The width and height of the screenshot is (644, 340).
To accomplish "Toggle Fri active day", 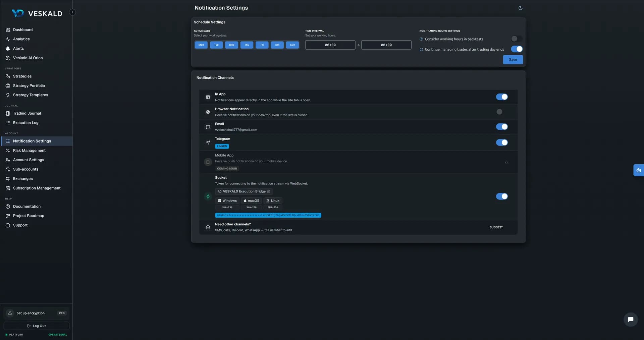I will tap(262, 45).
